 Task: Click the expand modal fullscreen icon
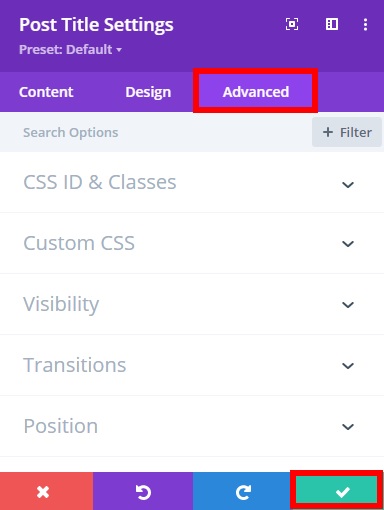point(292,24)
